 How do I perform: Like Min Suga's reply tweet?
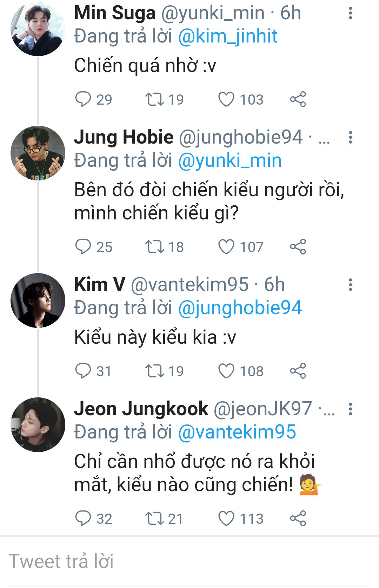(x=226, y=99)
